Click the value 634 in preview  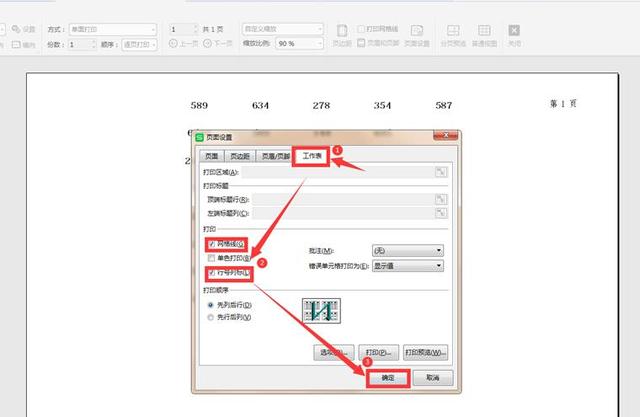tap(260, 105)
